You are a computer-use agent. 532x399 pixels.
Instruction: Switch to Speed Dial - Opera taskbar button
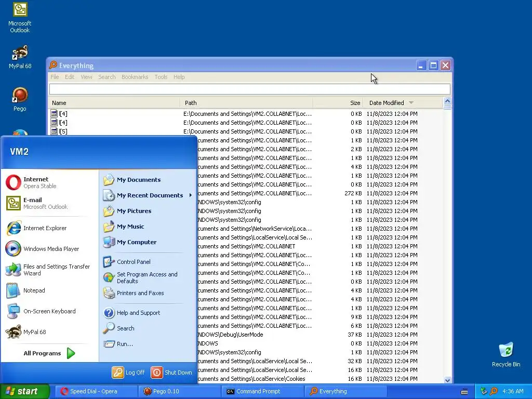coord(96,391)
